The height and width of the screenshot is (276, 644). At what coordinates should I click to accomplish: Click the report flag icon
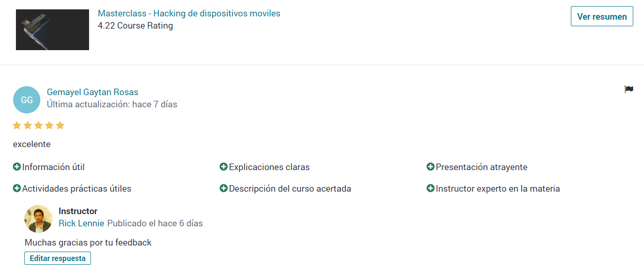tap(629, 90)
